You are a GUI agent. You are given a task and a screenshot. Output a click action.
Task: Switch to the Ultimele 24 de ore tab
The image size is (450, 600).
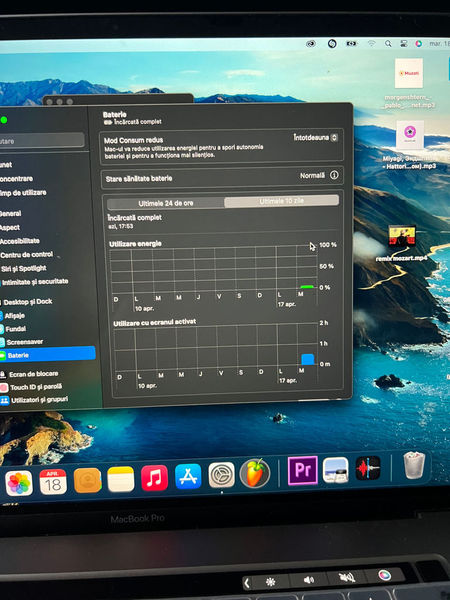166,203
